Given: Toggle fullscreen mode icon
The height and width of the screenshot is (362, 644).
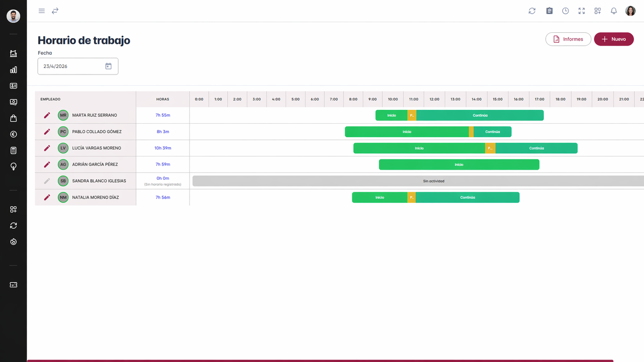Looking at the screenshot, I should [582, 11].
